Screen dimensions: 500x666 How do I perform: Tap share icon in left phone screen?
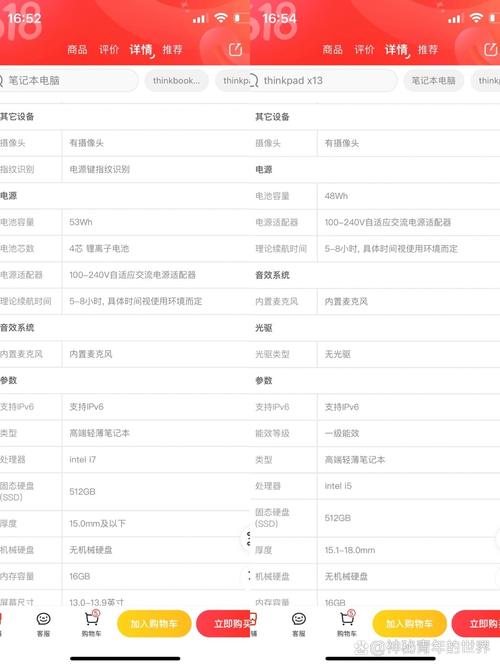(x=235, y=50)
